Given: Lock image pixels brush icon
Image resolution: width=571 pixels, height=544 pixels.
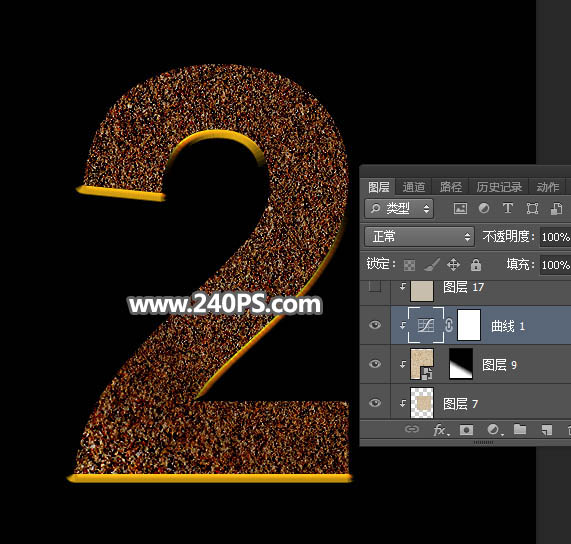Looking at the screenshot, I should (x=432, y=265).
